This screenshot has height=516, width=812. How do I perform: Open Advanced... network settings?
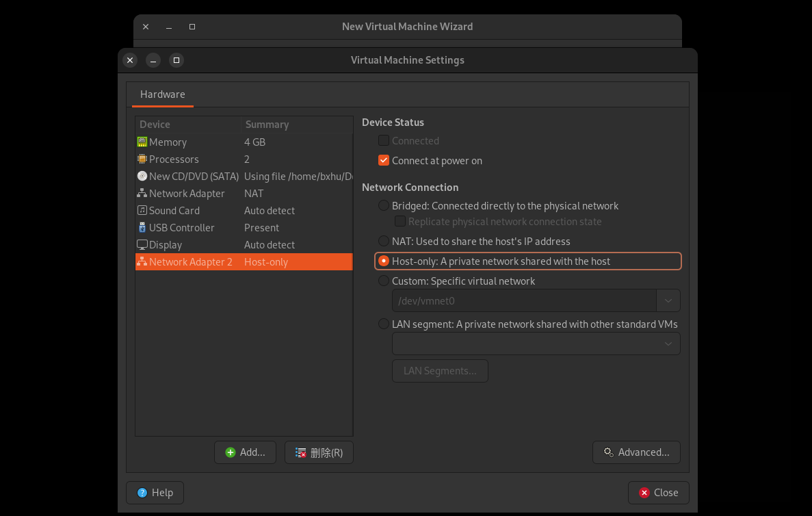pos(636,452)
